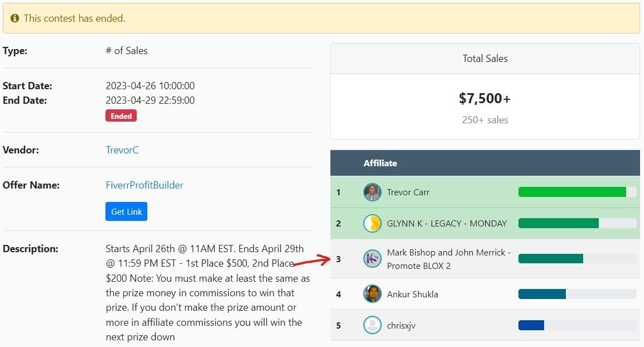The image size is (644, 347).
Task: Click Ankur Shukla's avatar photo
Action: point(372,294)
